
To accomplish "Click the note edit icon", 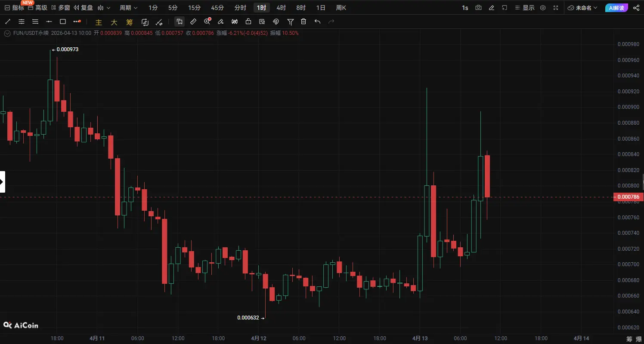I will pos(262,21).
